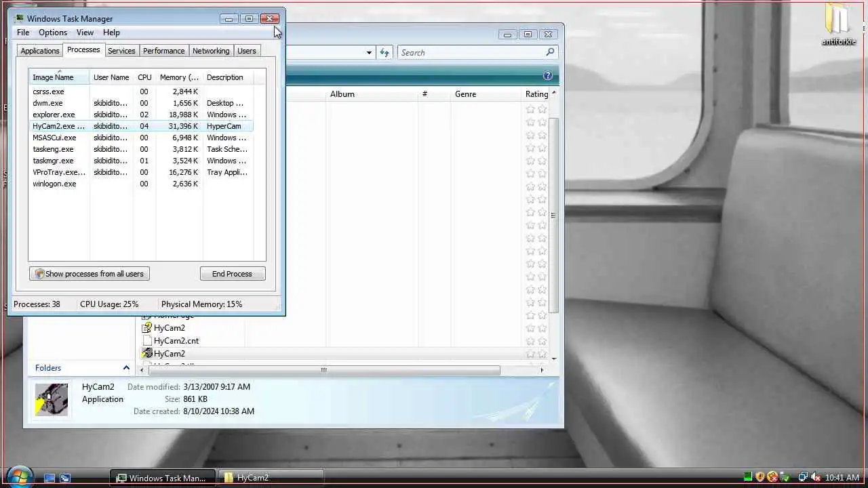Open the File menu in Task Manager
Image resolution: width=868 pixels, height=488 pixels.
pyautogui.click(x=23, y=33)
